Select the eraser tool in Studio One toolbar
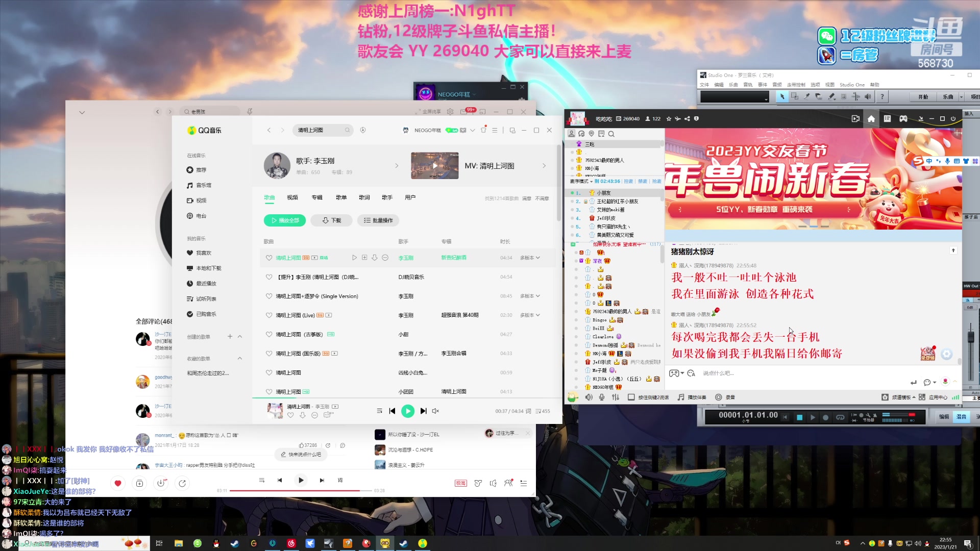Viewport: 980px width, 551px height. coord(819,96)
